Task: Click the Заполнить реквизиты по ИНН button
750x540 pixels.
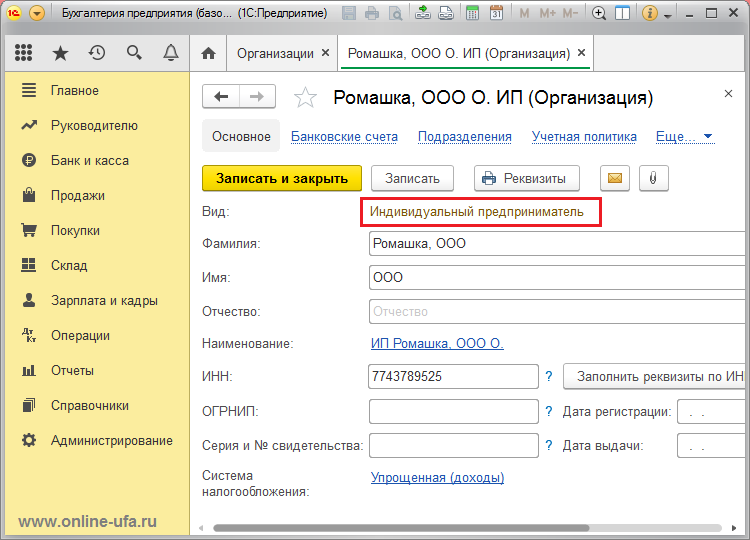Action: point(656,376)
